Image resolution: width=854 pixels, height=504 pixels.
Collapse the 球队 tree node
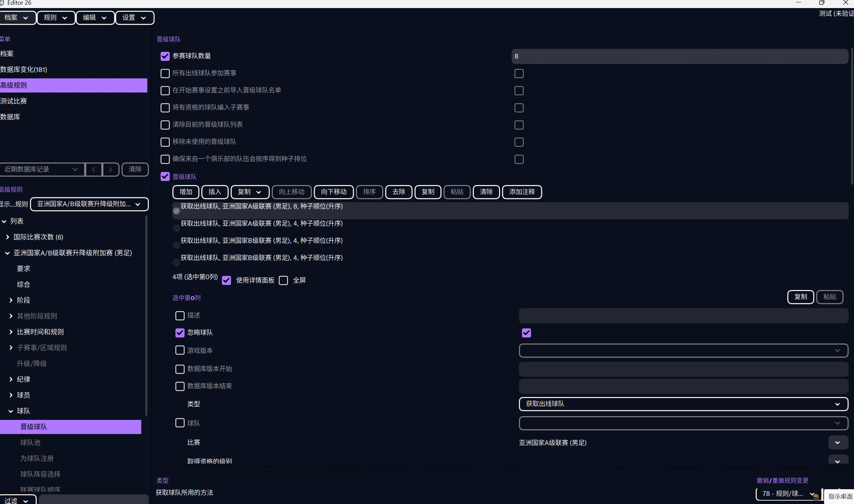coord(11,411)
